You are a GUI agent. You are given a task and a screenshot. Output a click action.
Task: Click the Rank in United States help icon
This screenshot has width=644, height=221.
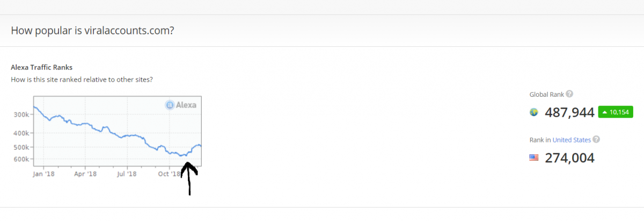click(596, 140)
